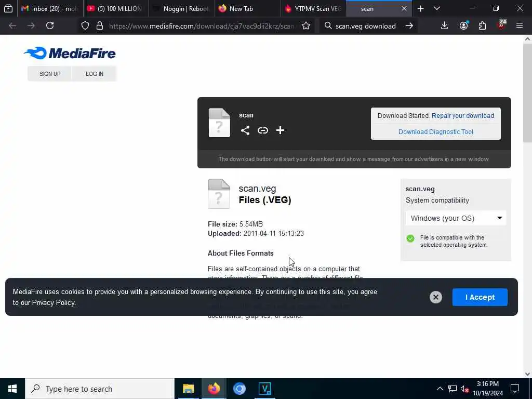Open the Firefox downloads panel
The height and width of the screenshot is (399, 532).
click(x=445, y=25)
